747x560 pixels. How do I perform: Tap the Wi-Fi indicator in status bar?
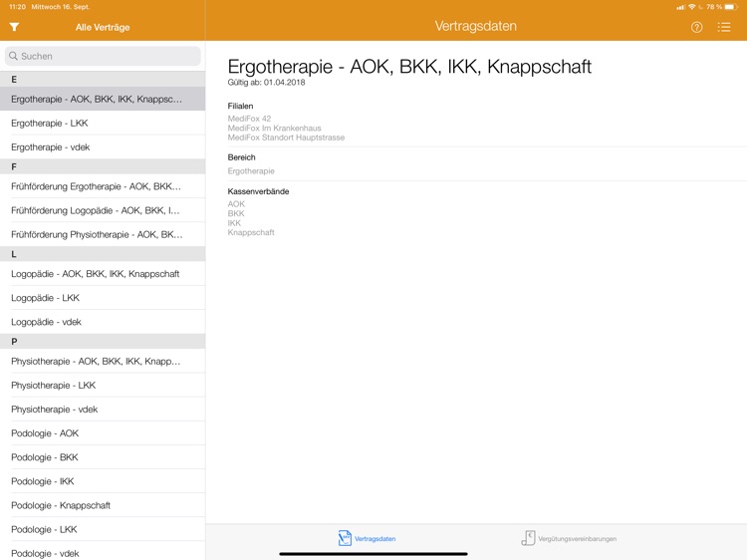[x=692, y=7]
